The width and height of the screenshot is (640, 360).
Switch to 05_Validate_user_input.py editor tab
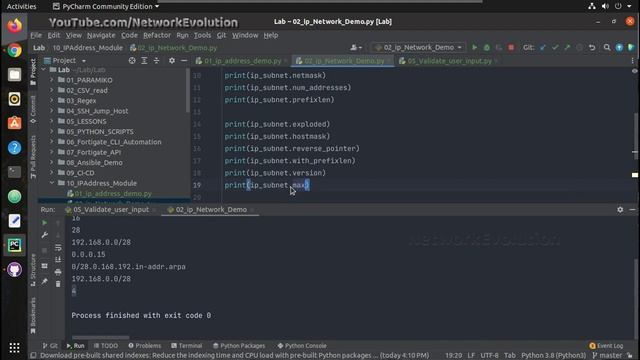pos(449,61)
